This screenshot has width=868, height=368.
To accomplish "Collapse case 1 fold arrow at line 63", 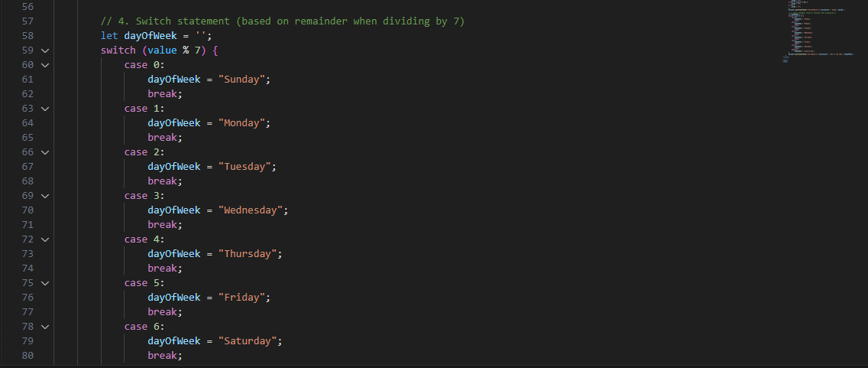I will (x=45, y=109).
